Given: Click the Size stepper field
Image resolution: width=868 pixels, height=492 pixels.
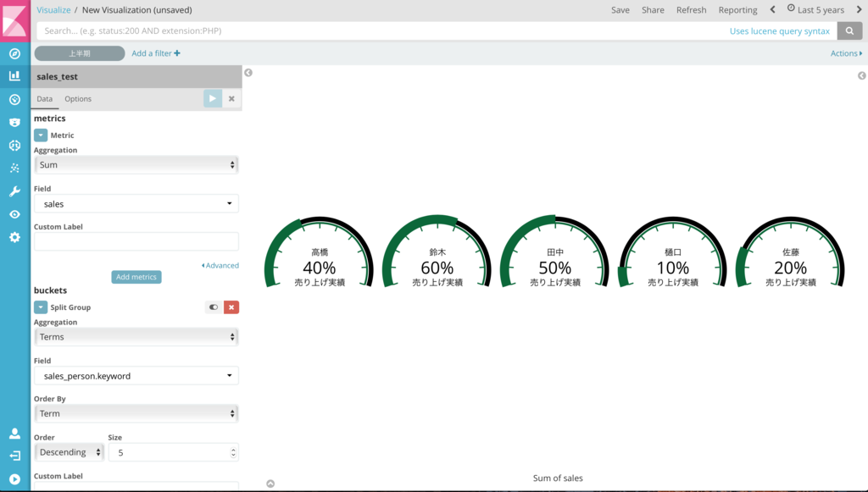Looking at the screenshot, I should click(173, 453).
